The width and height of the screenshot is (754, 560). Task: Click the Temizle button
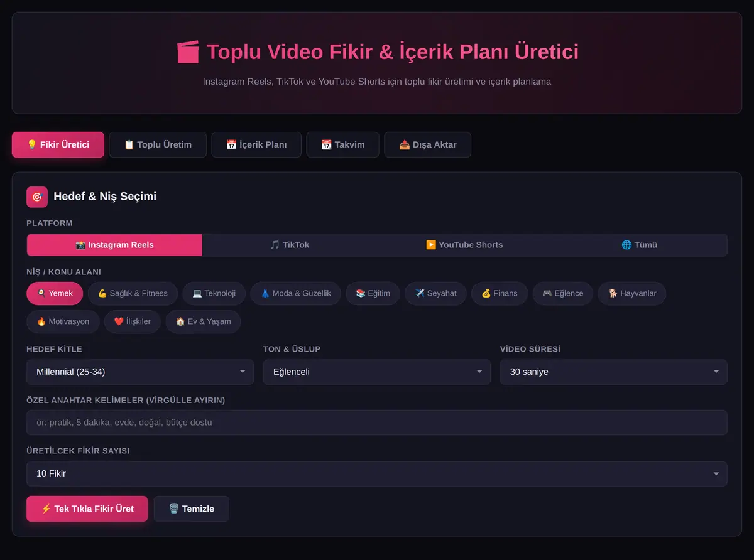point(192,509)
